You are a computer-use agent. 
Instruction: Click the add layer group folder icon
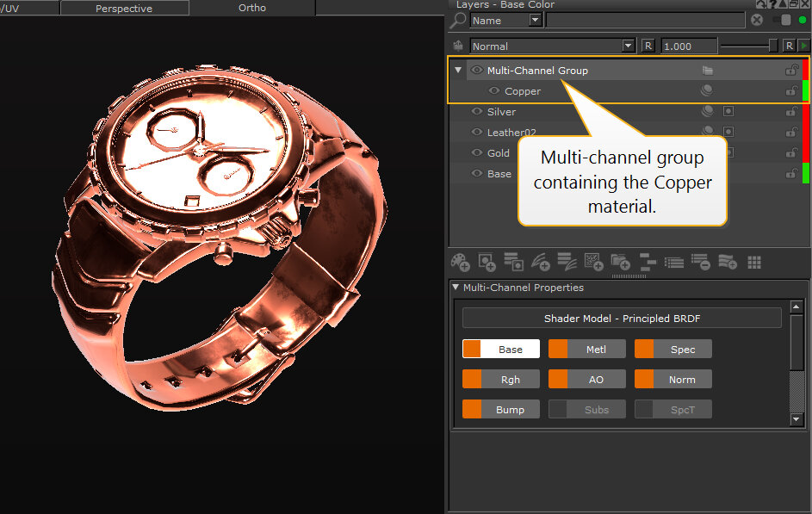[620, 262]
